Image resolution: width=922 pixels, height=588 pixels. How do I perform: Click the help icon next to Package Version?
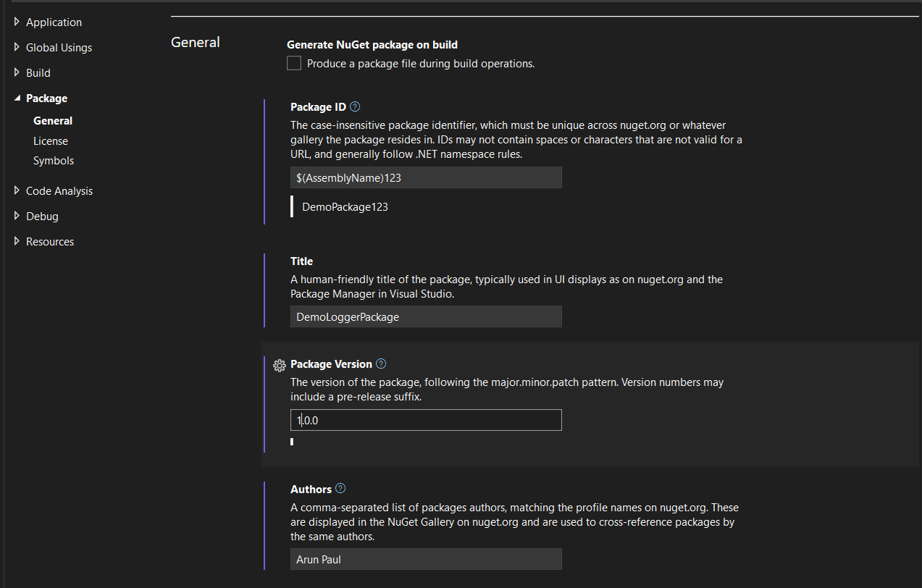pyautogui.click(x=381, y=364)
